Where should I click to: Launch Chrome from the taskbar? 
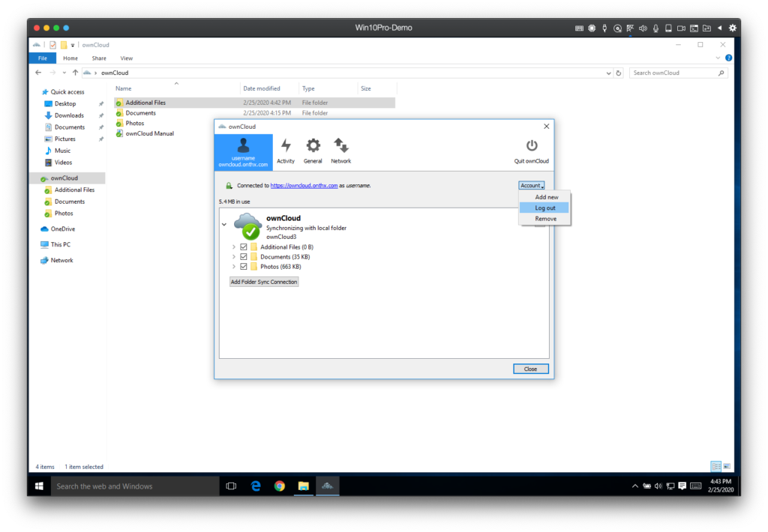point(280,486)
